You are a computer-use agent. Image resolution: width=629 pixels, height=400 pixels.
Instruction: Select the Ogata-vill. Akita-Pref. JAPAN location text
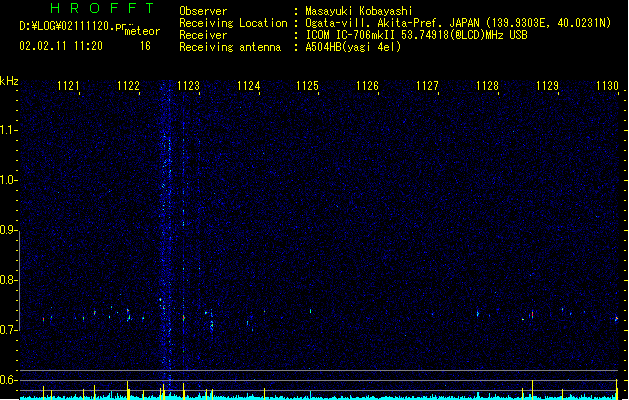coord(392,23)
